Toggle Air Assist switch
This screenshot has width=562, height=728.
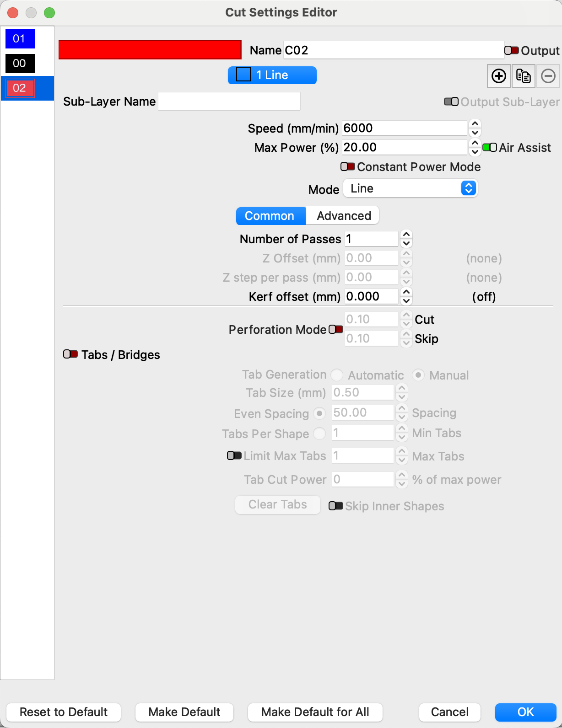coord(490,147)
